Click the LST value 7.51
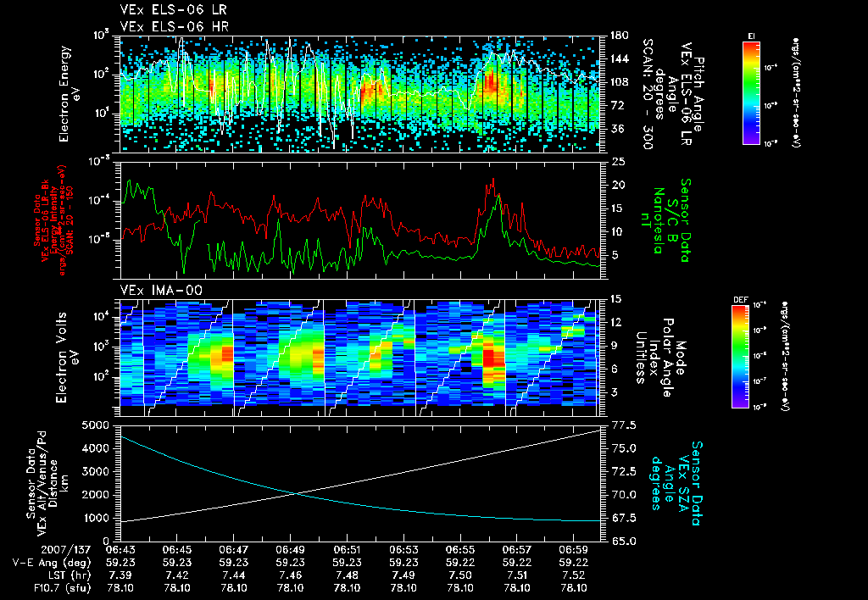This screenshot has height=600, width=868. pyautogui.click(x=516, y=575)
